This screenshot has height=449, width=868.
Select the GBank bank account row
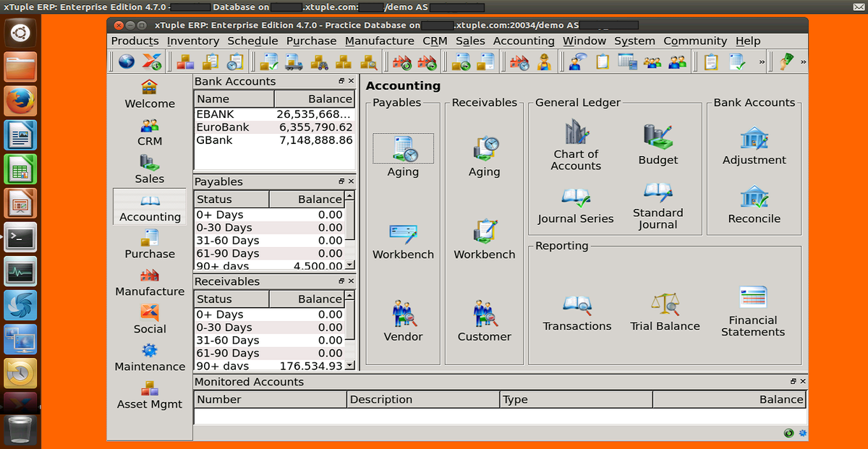point(274,140)
